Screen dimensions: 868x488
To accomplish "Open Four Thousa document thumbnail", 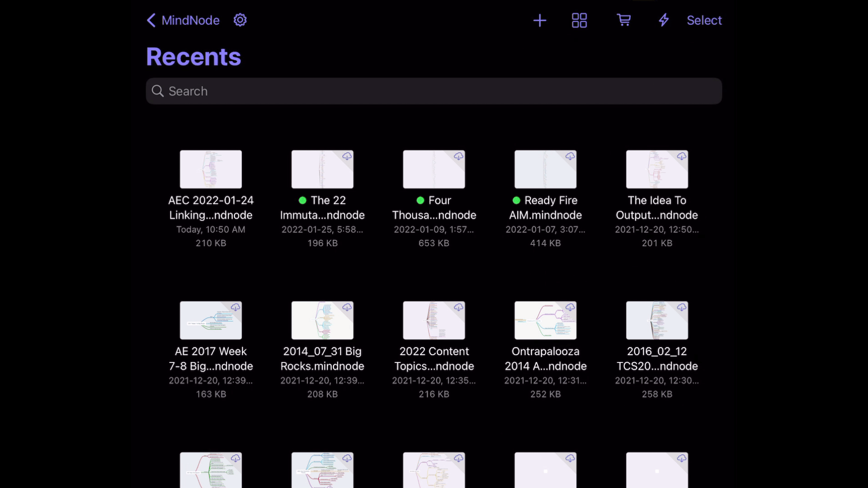I will (x=434, y=169).
